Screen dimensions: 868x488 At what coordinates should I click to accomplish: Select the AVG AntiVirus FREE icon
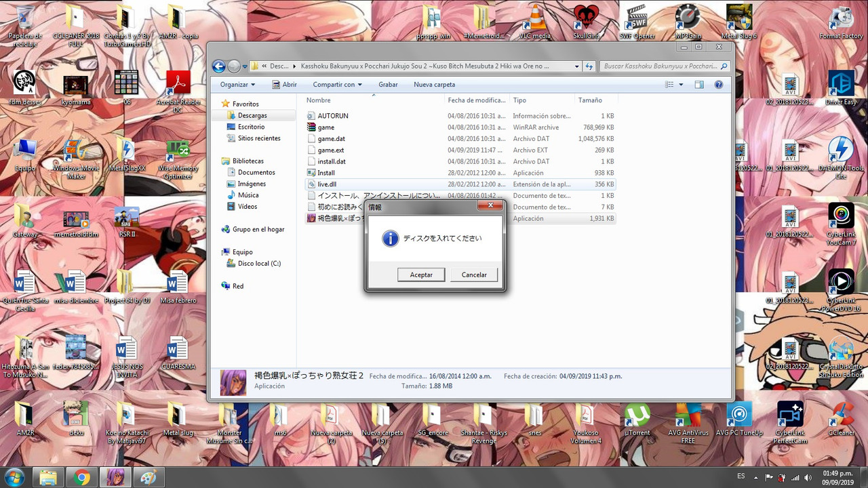tap(688, 423)
